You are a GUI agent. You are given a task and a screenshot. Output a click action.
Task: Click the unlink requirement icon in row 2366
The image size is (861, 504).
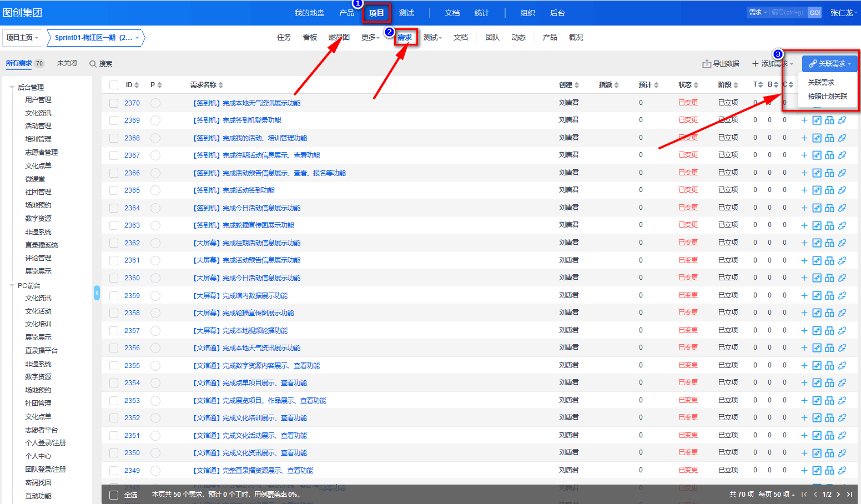click(x=842, y=173)
